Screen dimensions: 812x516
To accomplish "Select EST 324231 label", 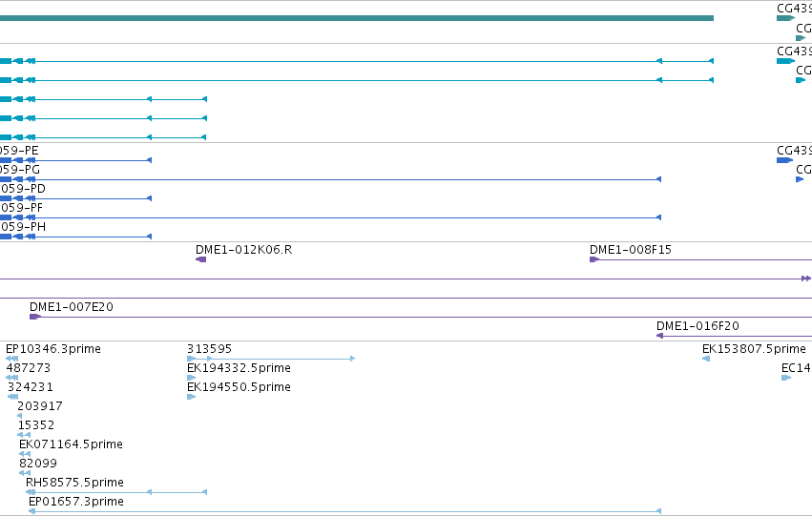I will (30, 387).
